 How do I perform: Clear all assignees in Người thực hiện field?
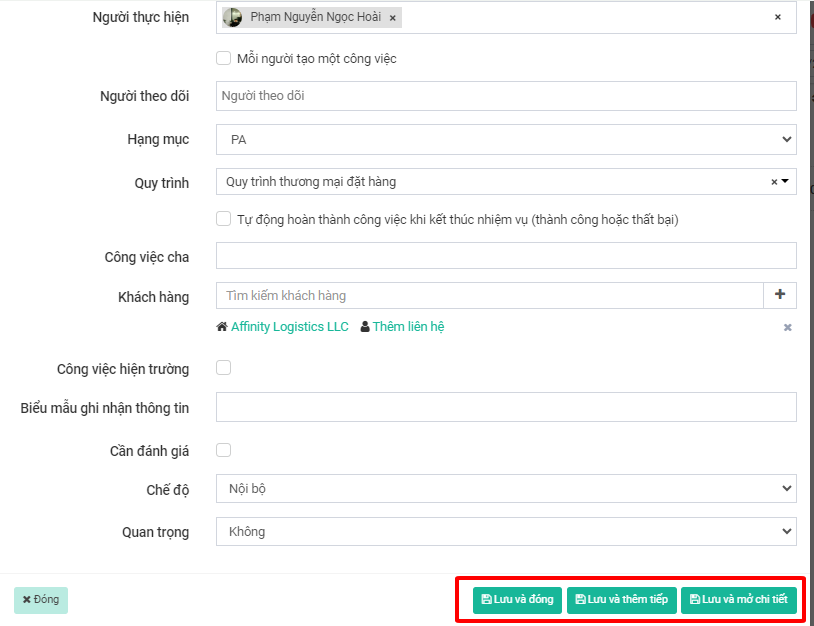point(778,17)
